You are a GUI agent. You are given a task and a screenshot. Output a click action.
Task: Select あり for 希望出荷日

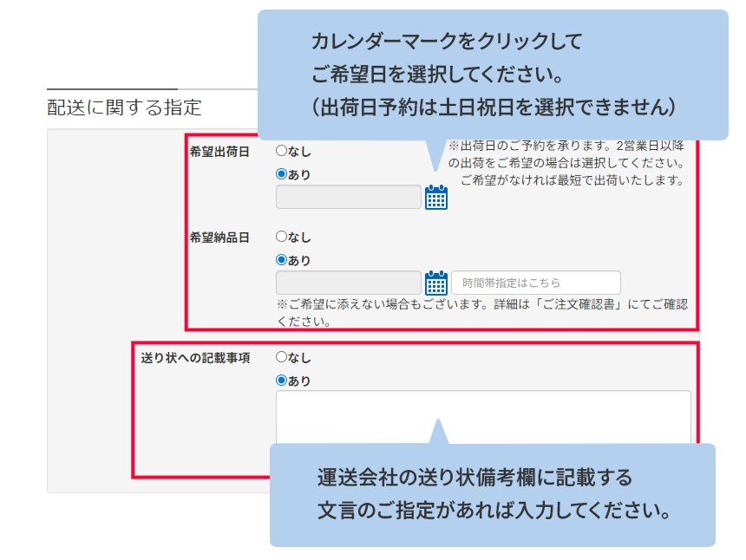point(281,174)
